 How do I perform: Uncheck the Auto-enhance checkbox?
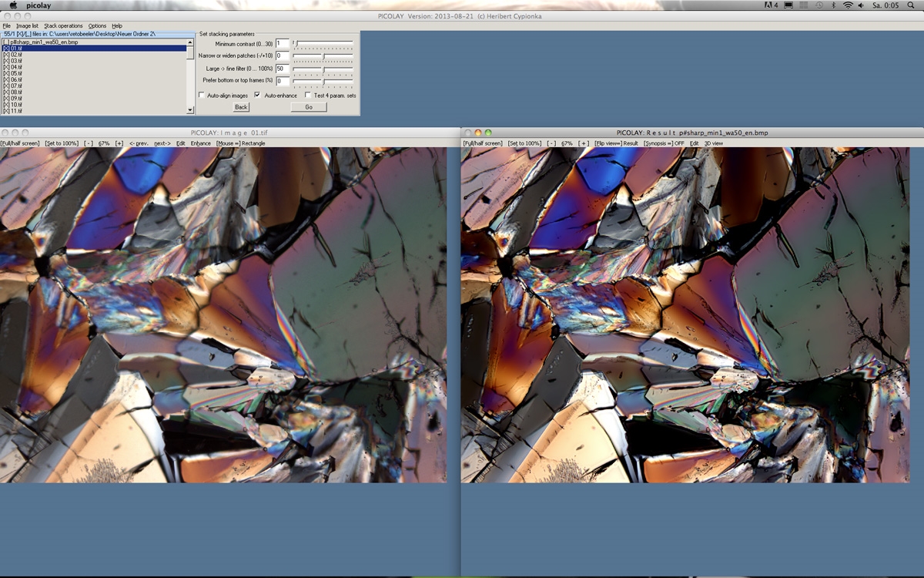(257, 96)
